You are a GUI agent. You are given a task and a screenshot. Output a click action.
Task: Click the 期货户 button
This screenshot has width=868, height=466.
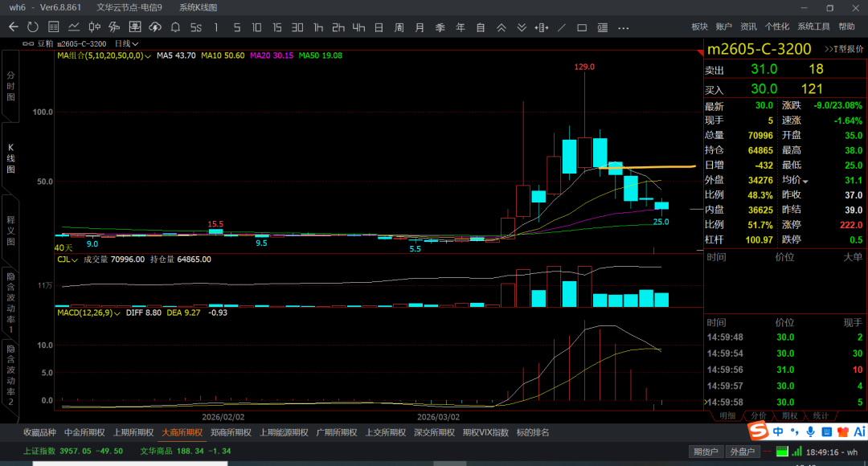[x=706, y=452]
